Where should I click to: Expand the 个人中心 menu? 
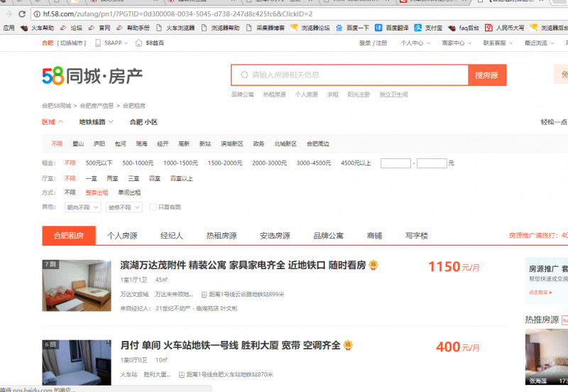415,43
